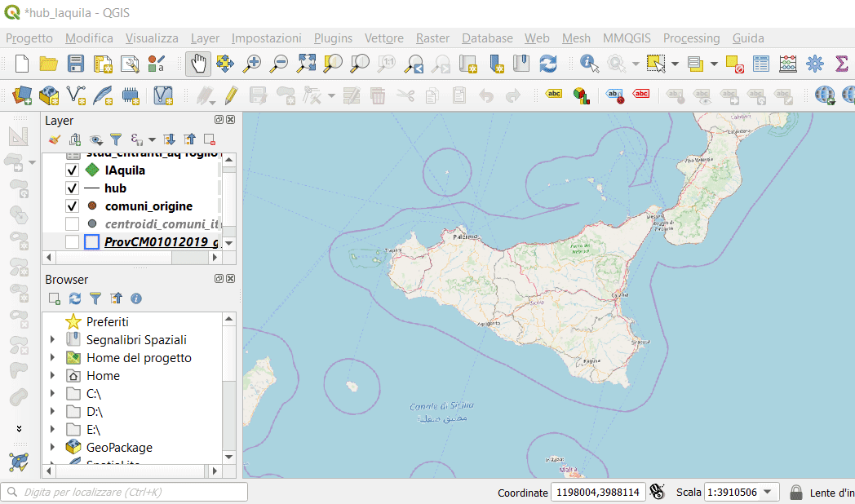Expand the Home del progetto node
Image resolution: width=855 pixels, height=504 pixels.
[53, 358]
